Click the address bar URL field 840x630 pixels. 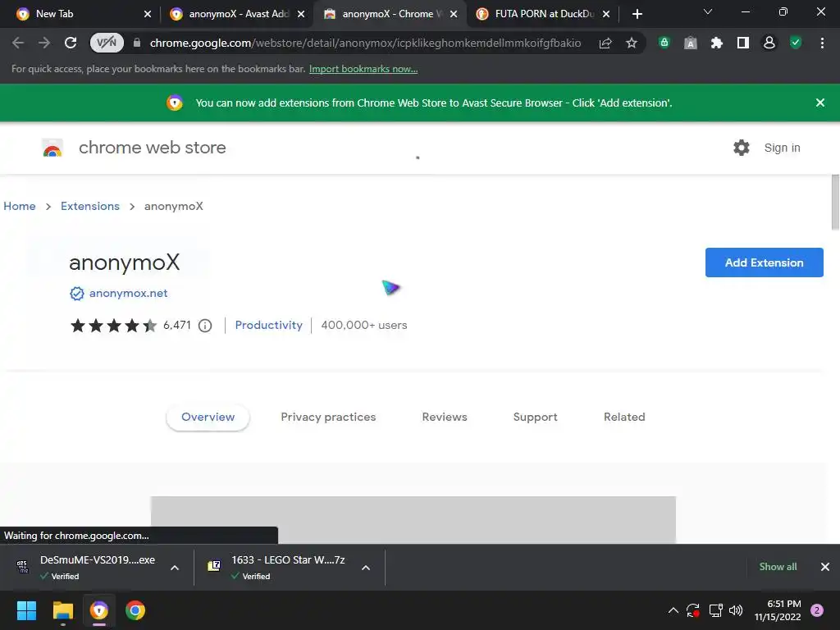click(x=365, y=43)
